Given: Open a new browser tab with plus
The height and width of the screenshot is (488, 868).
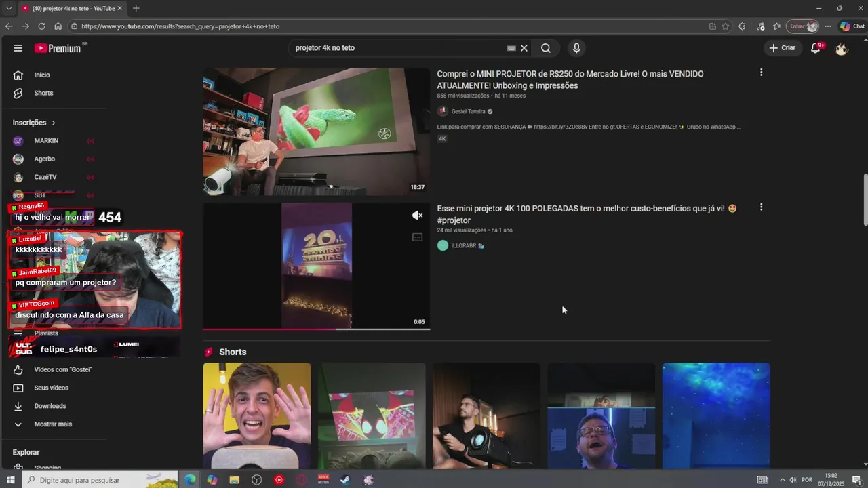Looking at the screenshot, I should 136,8.
